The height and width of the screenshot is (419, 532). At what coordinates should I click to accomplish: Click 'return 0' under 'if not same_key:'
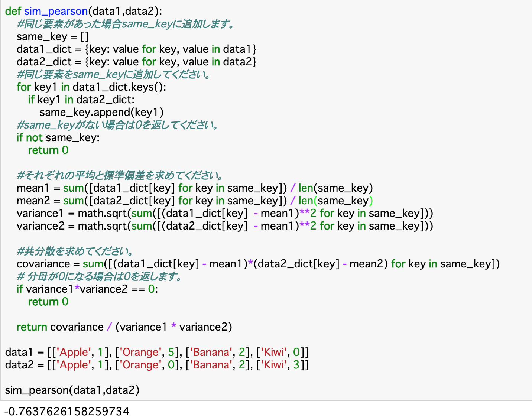tap(48, 150)
